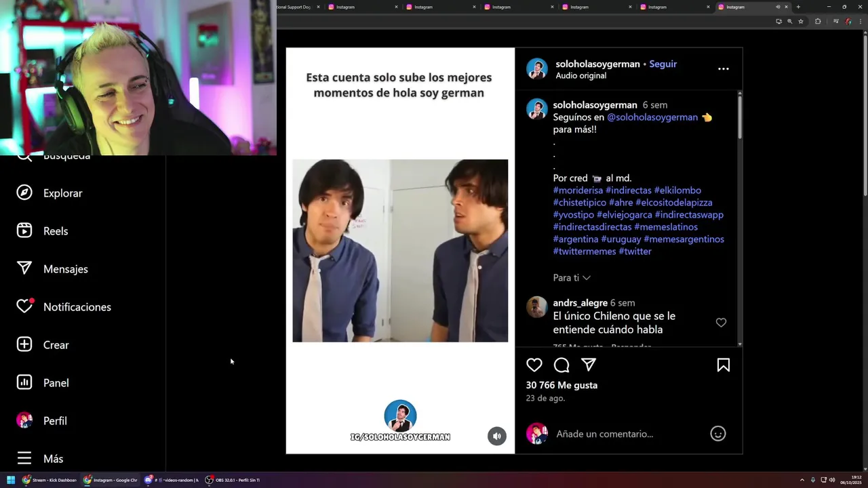Image resolution: width=868 pixels, height=488 pixels.
Task: Open the #memeslatinos hashtag
Action: pos(666,227)
